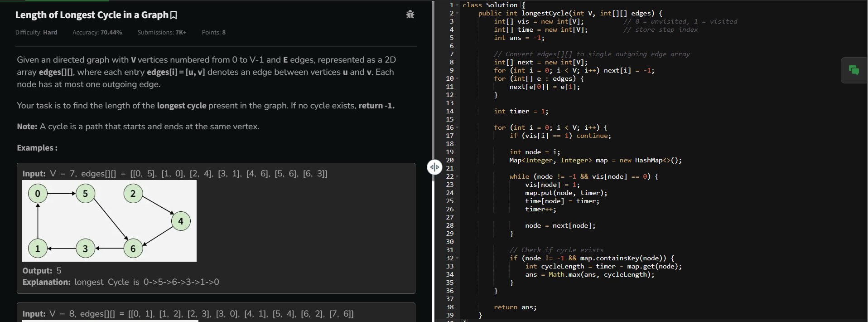Click the HashMap declaration code line
This screenshot has height=322, width=868.
[595, 160]
